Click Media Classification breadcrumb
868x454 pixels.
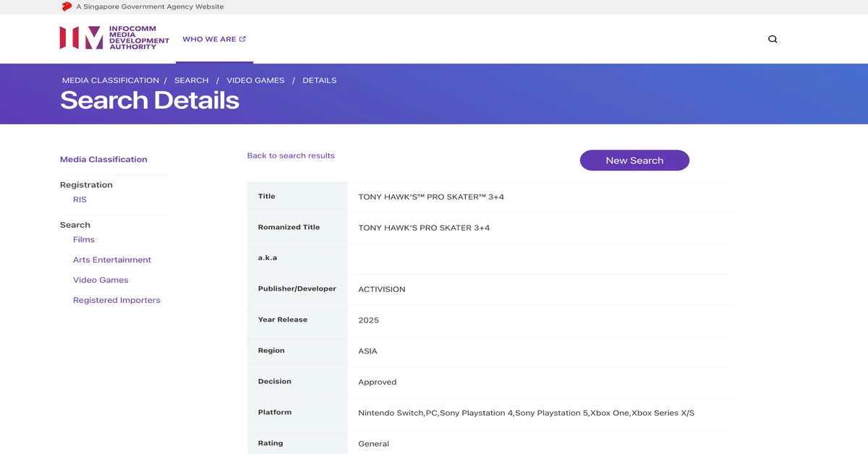(x=111, y=80)
